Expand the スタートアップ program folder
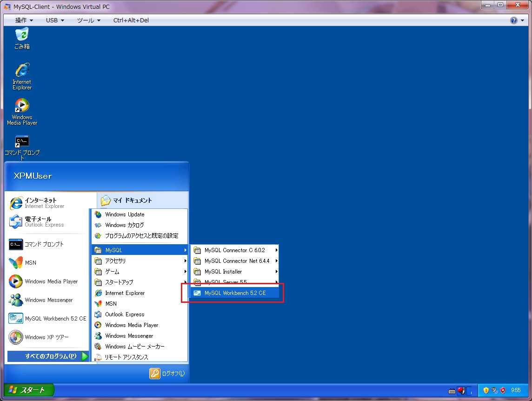Screen dimensions: 532x401 tap(140, 282)
